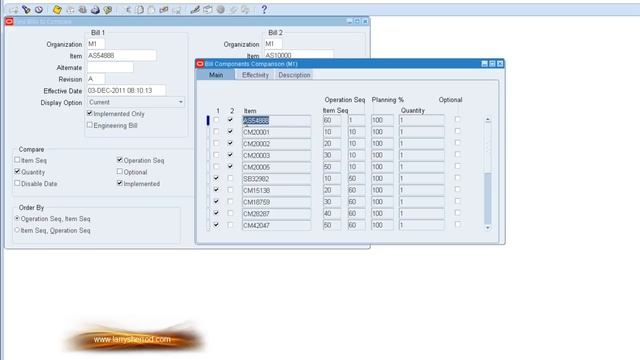Click the Paste toolbar icon
This screenshot has height=360, width=640.
pyautogui.click(x=151, y=9)
